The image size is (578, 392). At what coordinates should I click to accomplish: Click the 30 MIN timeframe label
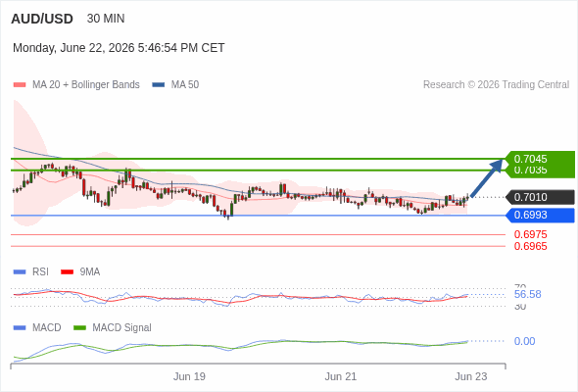coord(106,19)
